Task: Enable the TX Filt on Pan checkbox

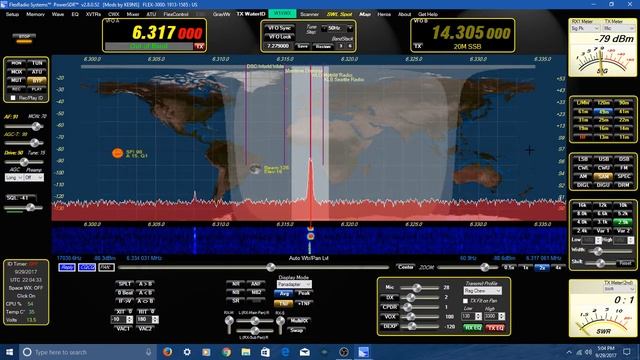Action: click(x=465, y=301)
